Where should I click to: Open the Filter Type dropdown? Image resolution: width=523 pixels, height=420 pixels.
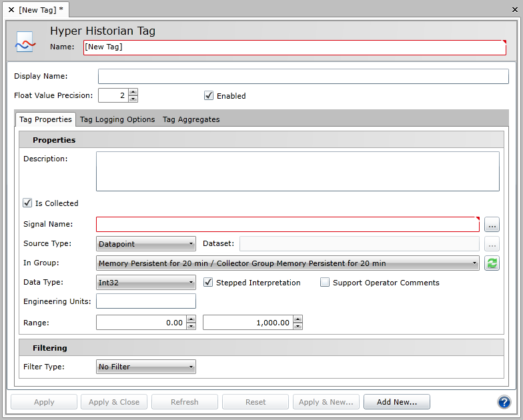(x=146, y=367)
